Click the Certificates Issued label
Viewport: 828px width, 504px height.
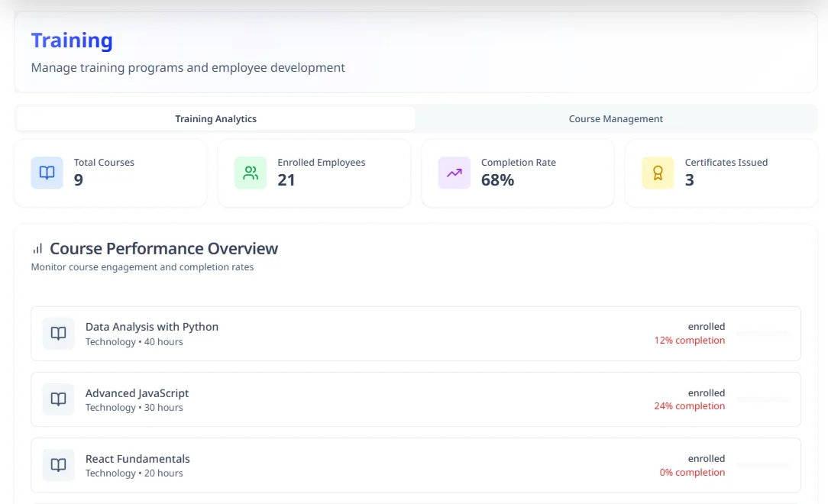click(x=726, y=163)
